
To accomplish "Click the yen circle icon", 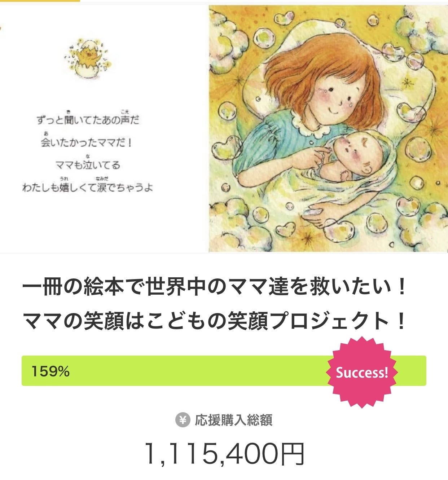I will [x=183, y=420].
